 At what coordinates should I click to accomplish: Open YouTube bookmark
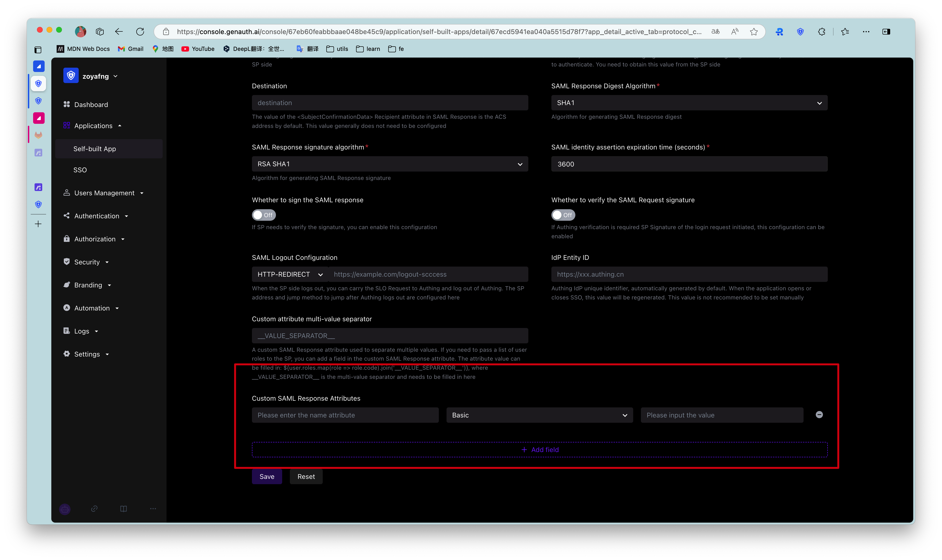pos(198,49)
